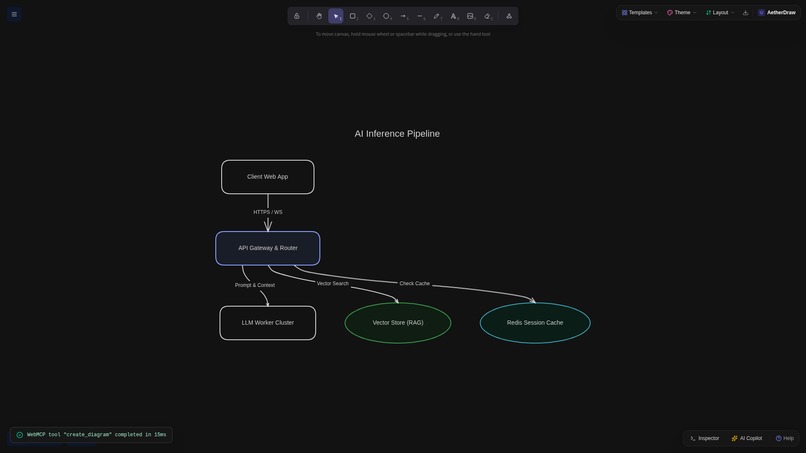
Task: Select the Line tool
Action: [420, 16]
